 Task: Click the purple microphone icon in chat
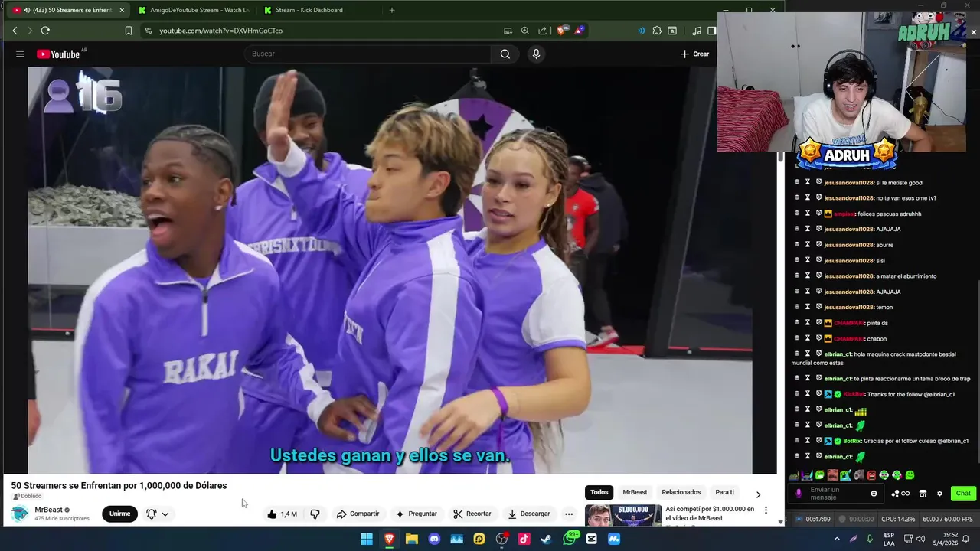coord(799,494)
